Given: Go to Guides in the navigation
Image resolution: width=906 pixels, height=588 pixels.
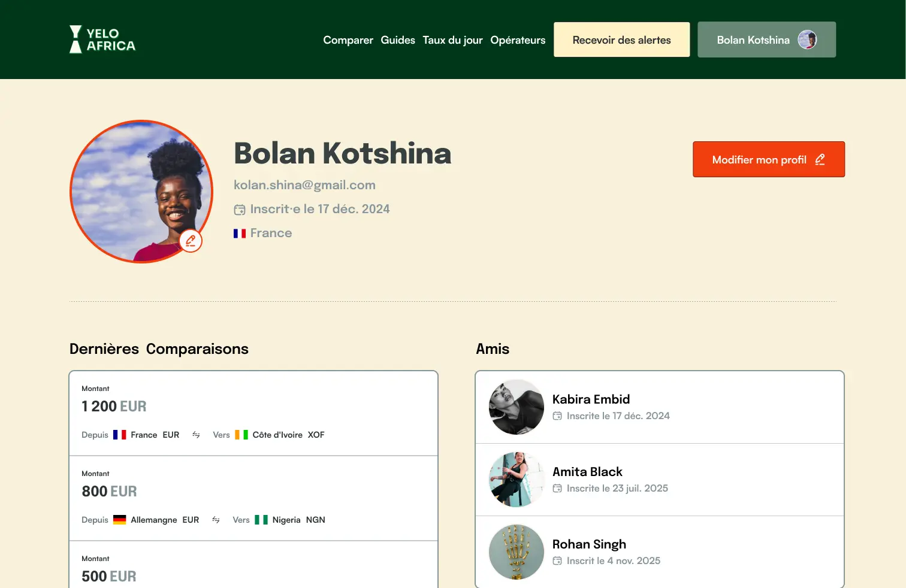Looking at the screenshot, I should [398, 40].
